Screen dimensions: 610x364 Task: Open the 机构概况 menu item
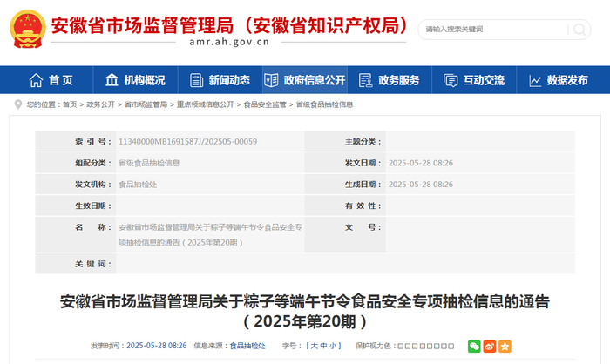[x=145, y=80]
